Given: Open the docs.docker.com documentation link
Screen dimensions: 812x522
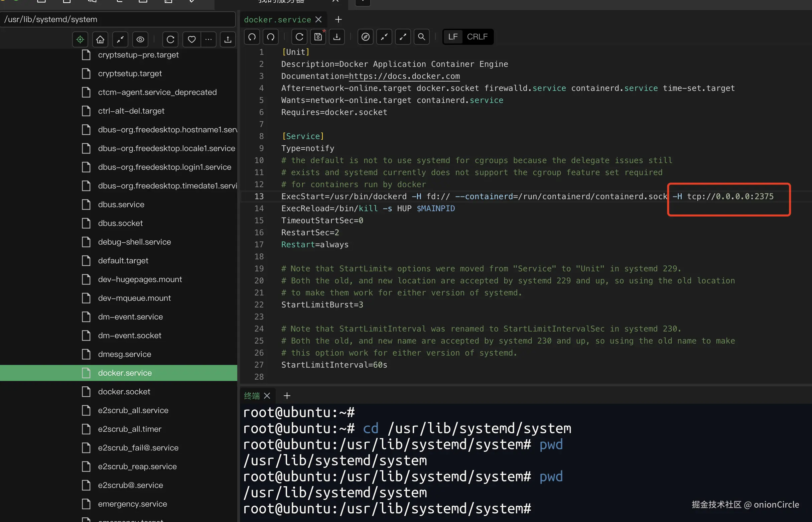Looking at the screenshot, I should pos(404,76).
